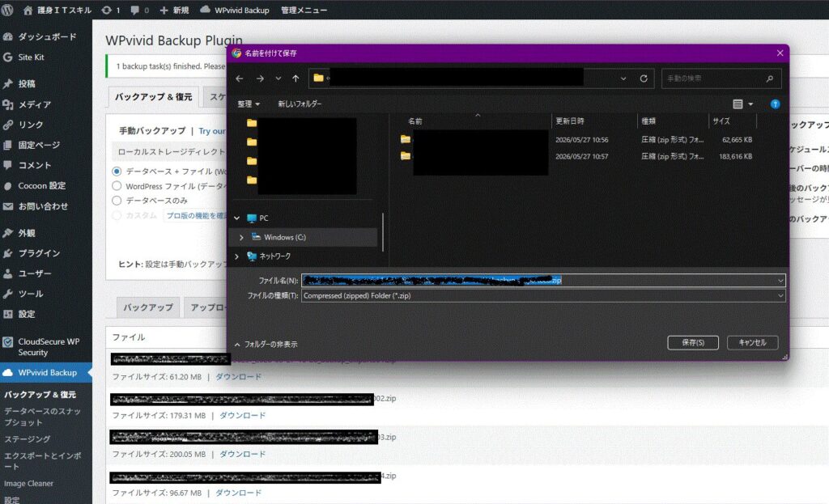829x504 pixels.
Task: Go forward in the save dialog
Action: 260,78
